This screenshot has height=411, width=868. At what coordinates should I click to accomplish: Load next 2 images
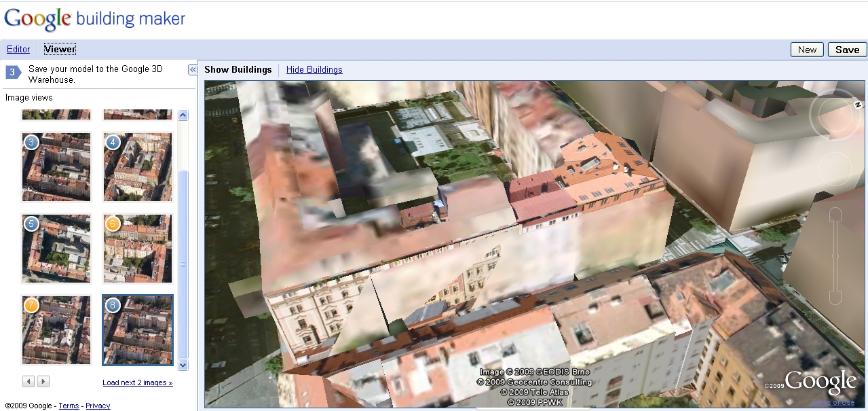tap(137, 382)
